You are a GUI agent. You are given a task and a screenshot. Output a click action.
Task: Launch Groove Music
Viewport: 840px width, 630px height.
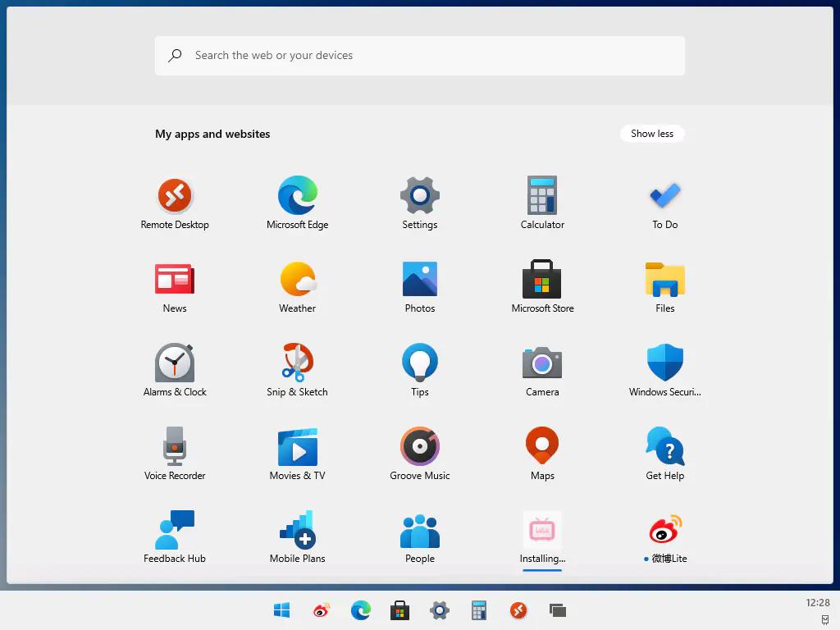coord(420,446)
